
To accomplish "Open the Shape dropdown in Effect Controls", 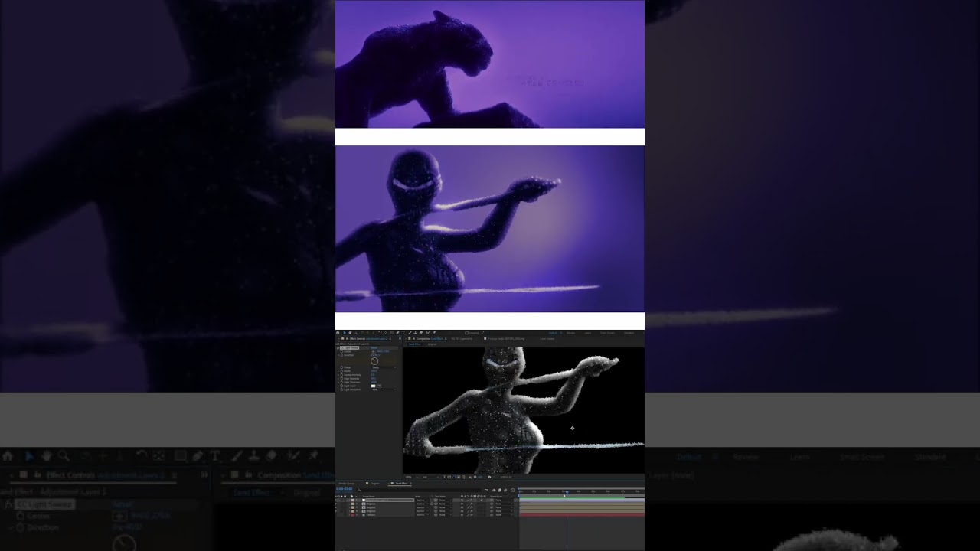I will (384, 367).
